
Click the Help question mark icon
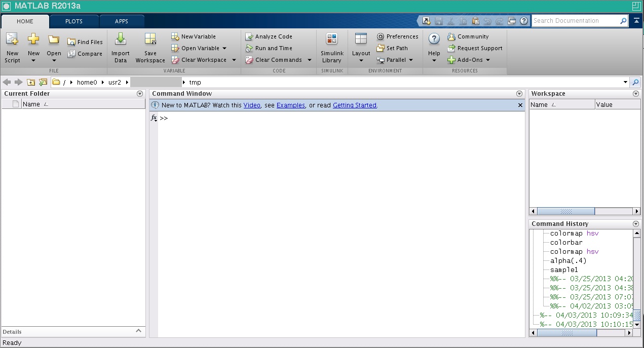click(434, 40)
